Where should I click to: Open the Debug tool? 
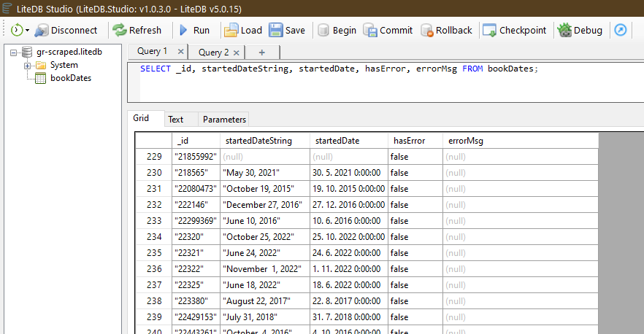click(580, 30)
